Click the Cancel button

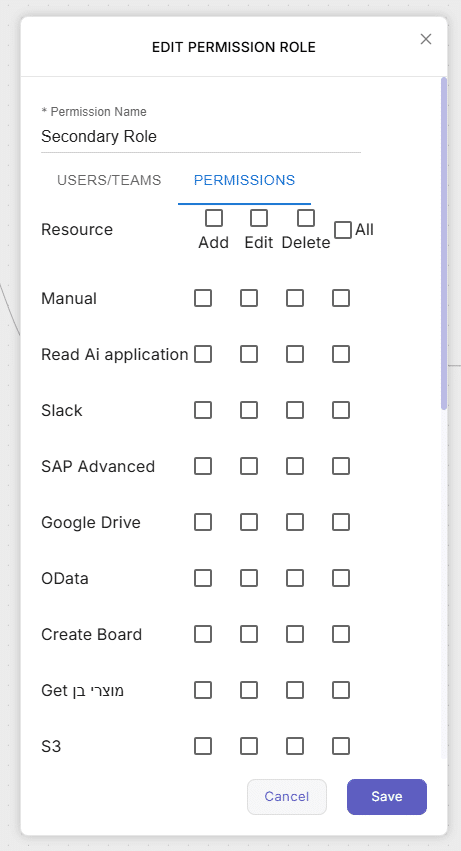287,797
